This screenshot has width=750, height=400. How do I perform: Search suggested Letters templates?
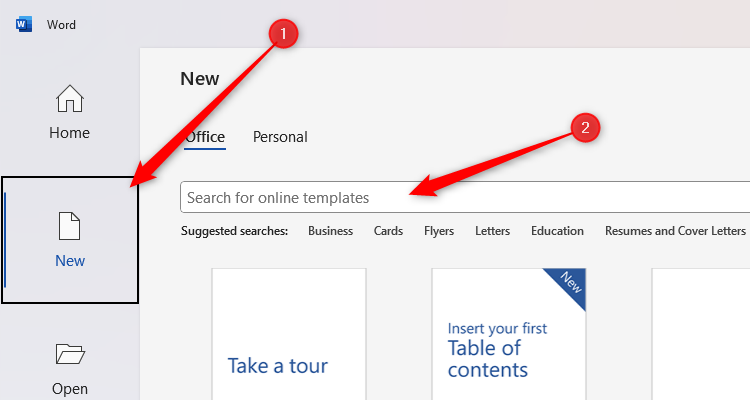pos(492,231)
